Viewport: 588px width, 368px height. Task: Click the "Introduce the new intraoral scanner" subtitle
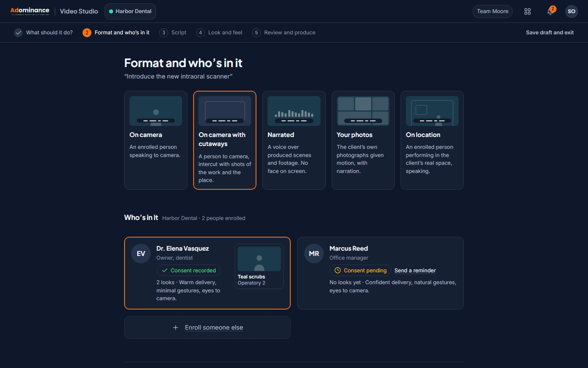click(x=178, y=76)
